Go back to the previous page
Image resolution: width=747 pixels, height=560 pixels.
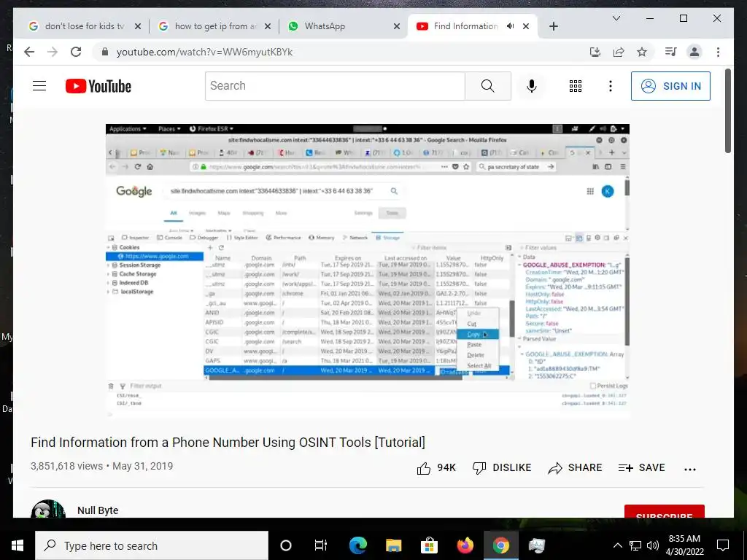pos(29,52)
